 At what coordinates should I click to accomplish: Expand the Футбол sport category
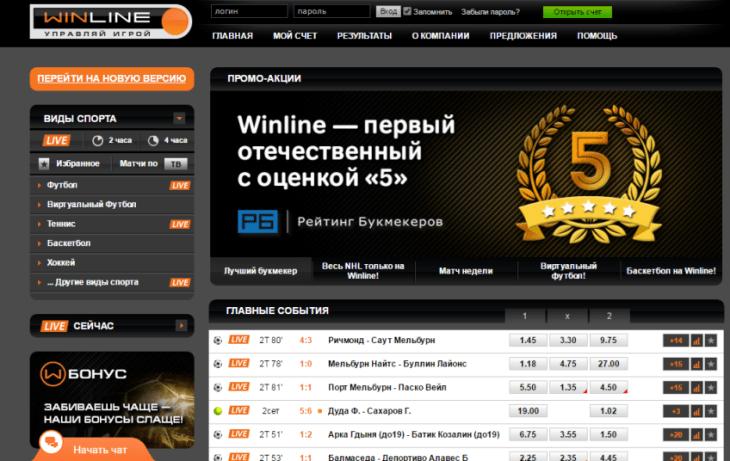(112, 185)
